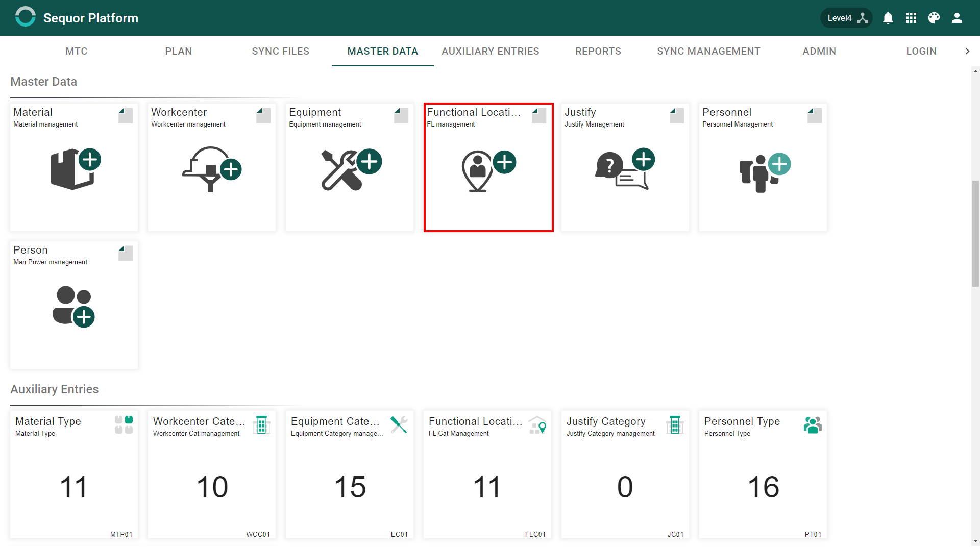Screen dimensions: 980x551
Task: Click the MTP01 code label
Action: pyautogui.click(x=121, y=534)
